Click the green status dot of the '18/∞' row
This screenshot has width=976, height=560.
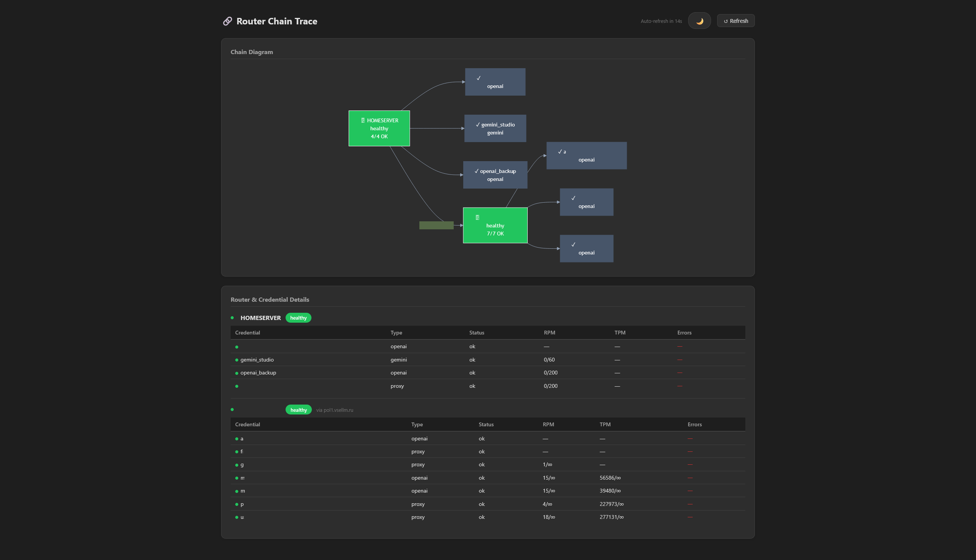tap(237, 518)
